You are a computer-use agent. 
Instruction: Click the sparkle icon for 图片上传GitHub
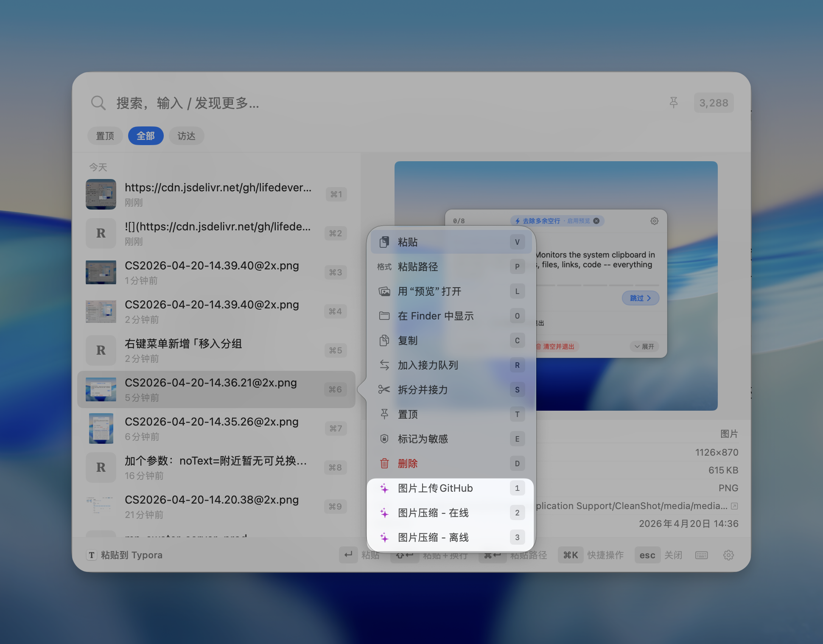click(x=384, y=488)
